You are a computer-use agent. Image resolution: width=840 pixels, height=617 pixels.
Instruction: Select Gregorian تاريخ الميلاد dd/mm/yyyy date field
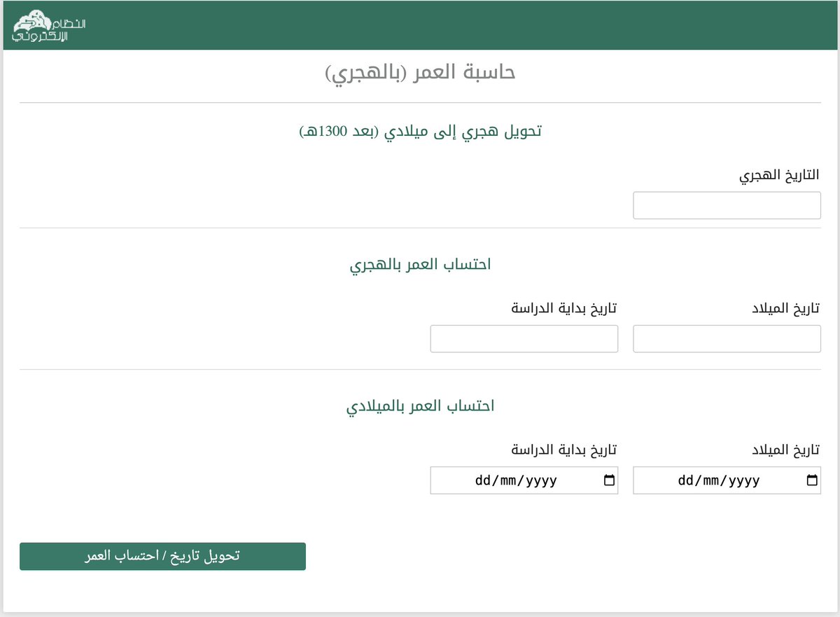[727, 480]
